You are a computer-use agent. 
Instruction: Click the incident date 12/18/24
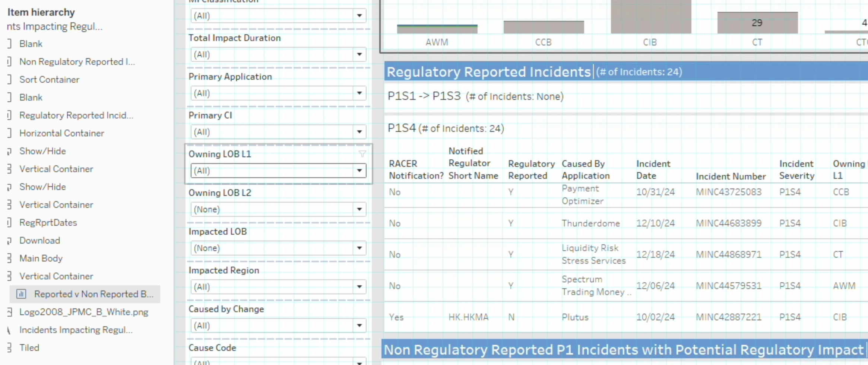655,254
